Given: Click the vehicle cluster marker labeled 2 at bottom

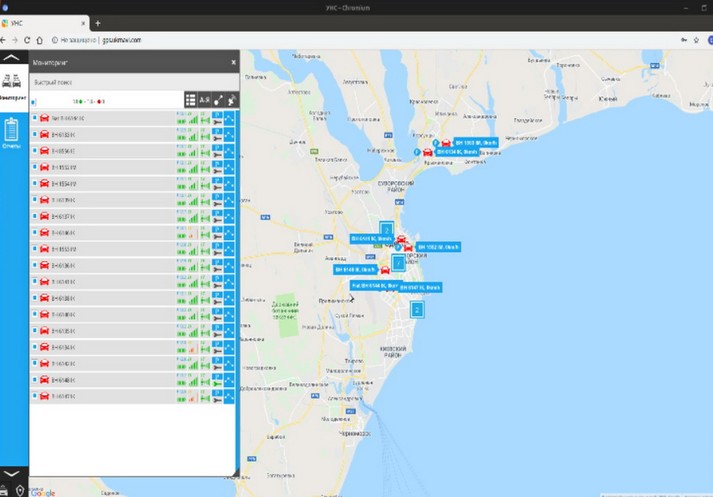Looking at the screenshot, I should click(418, 309).
